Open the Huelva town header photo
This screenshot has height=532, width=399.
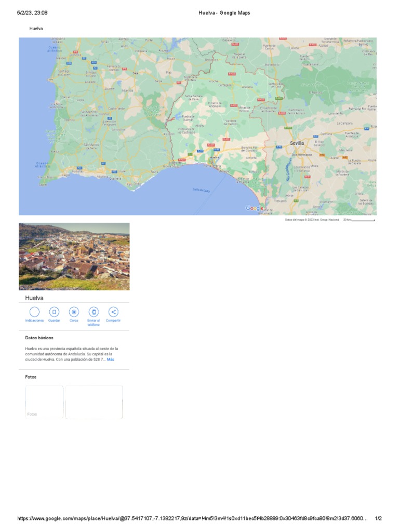[x=74, y=257]
